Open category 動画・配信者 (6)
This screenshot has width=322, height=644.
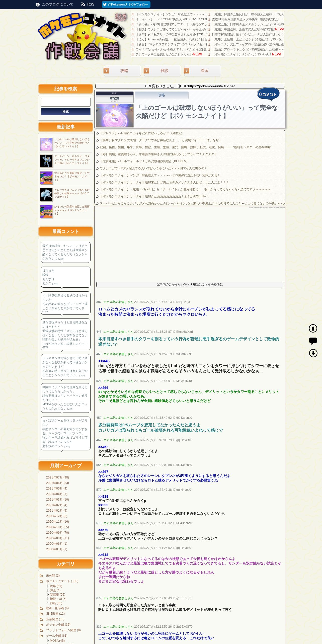[x=57, y=608]
